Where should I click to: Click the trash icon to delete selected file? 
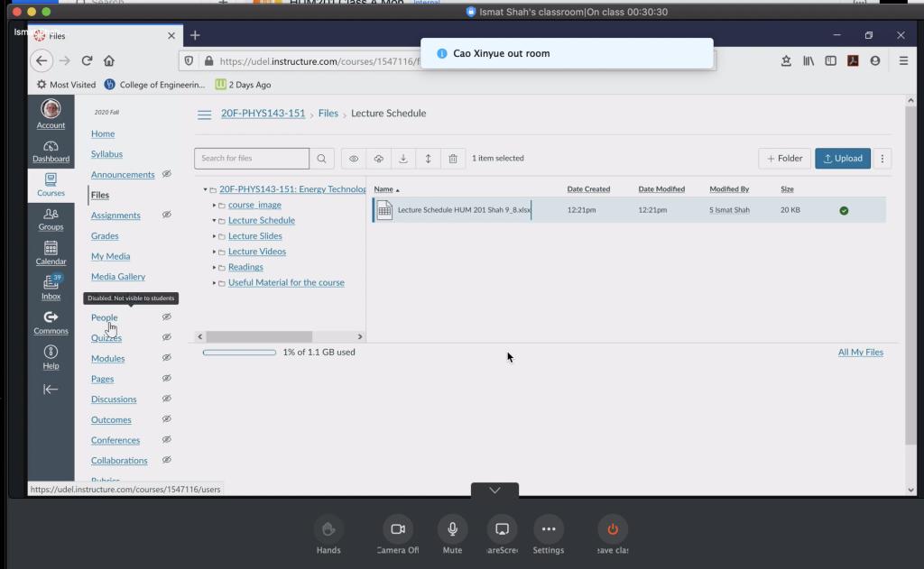click(x=453, y=159)
